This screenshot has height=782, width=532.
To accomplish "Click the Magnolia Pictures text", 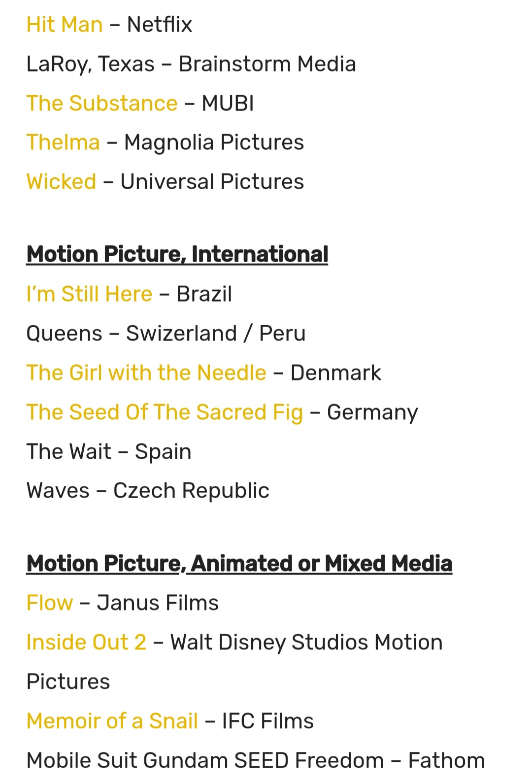I will [214, 142].
